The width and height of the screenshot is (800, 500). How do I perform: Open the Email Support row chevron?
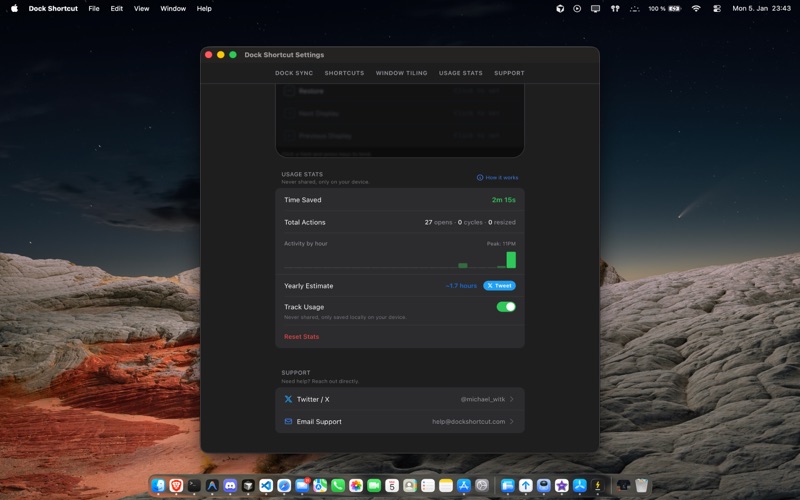[512, 421]
